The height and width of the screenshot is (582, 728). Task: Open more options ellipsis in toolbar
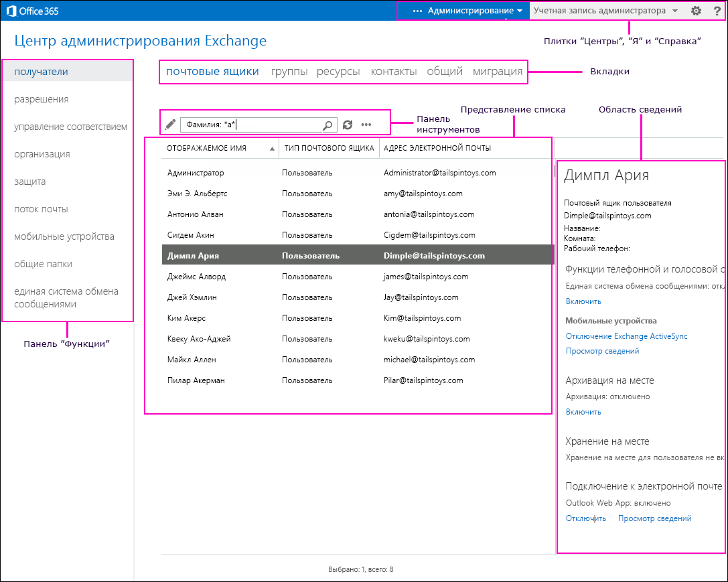pyautogui.click(x=366, y=125)
